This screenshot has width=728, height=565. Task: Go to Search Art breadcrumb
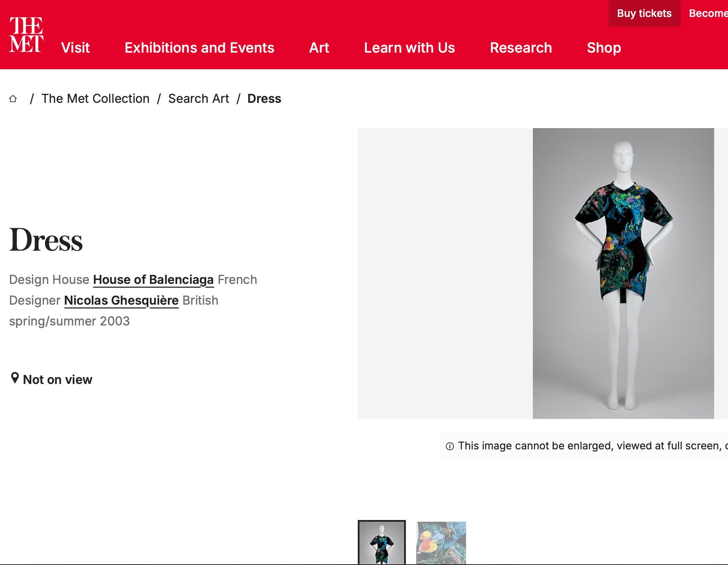point(199,99)
